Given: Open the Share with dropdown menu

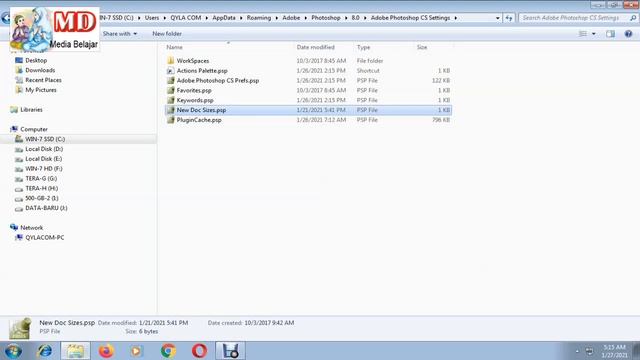Looking at the screenshot, I should click(120, 33).
